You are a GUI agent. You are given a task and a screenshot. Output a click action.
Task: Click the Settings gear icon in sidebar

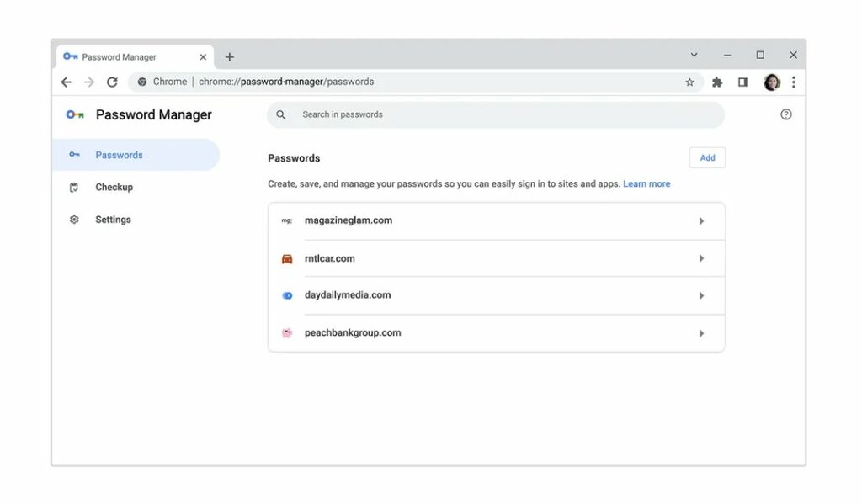(74, 220)
